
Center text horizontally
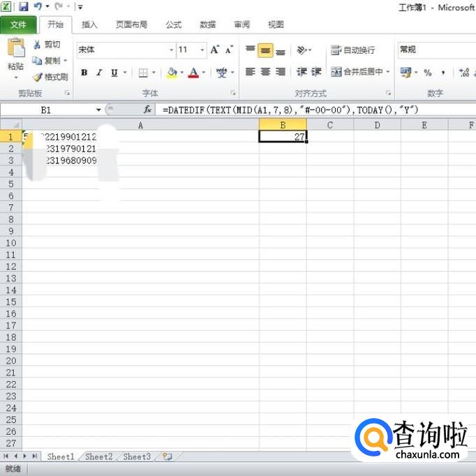coord(265,72)
